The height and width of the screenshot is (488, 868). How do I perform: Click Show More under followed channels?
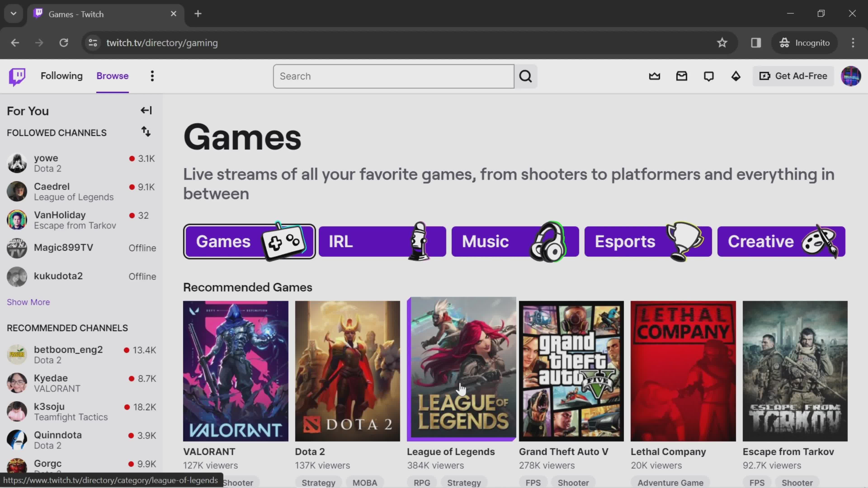click(28, 302)
